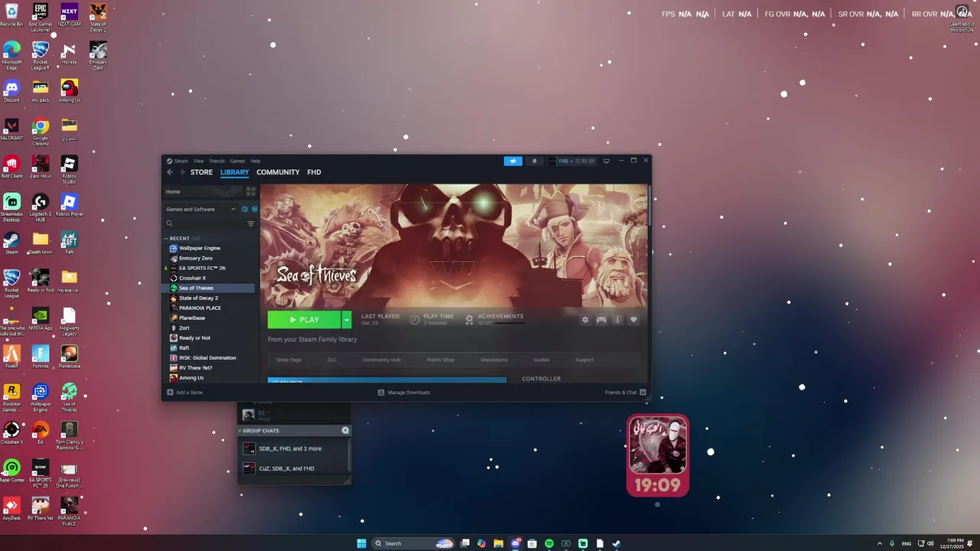The width and height of the screenshot is (980, 551).
Task: Go to the STORE tab
Action: 201,172
